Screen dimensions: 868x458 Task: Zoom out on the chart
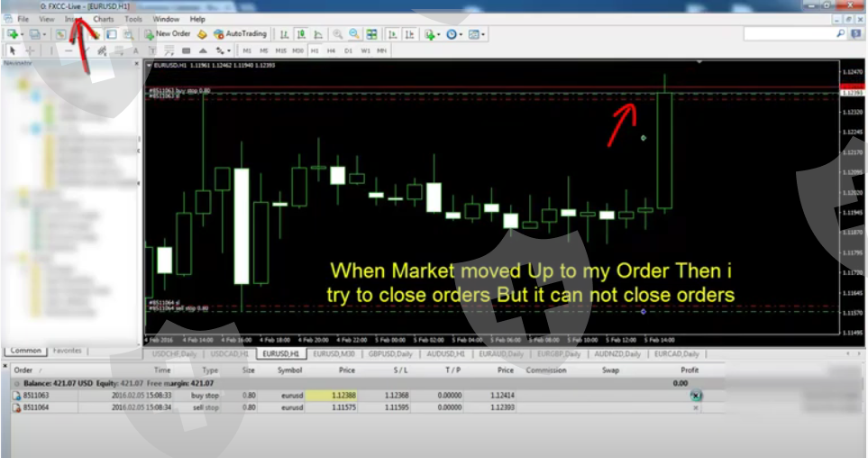click(353, 34)
